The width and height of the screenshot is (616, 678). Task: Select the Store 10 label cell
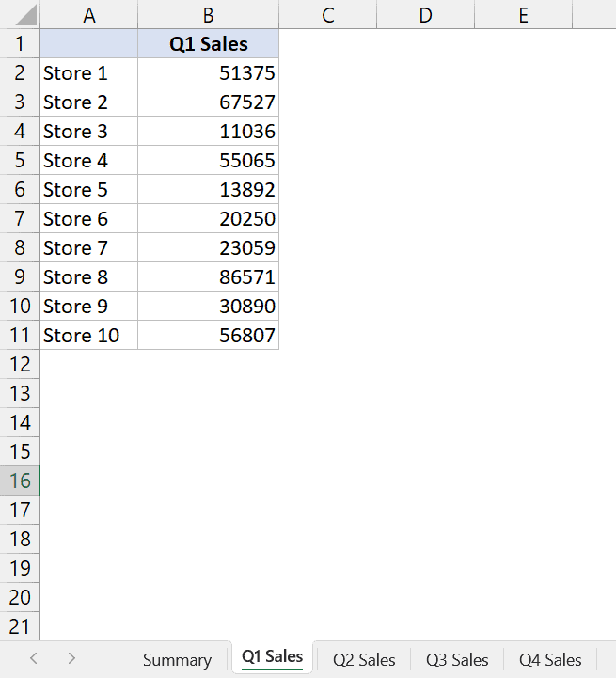pyautogui.click(x=89, y=335)
